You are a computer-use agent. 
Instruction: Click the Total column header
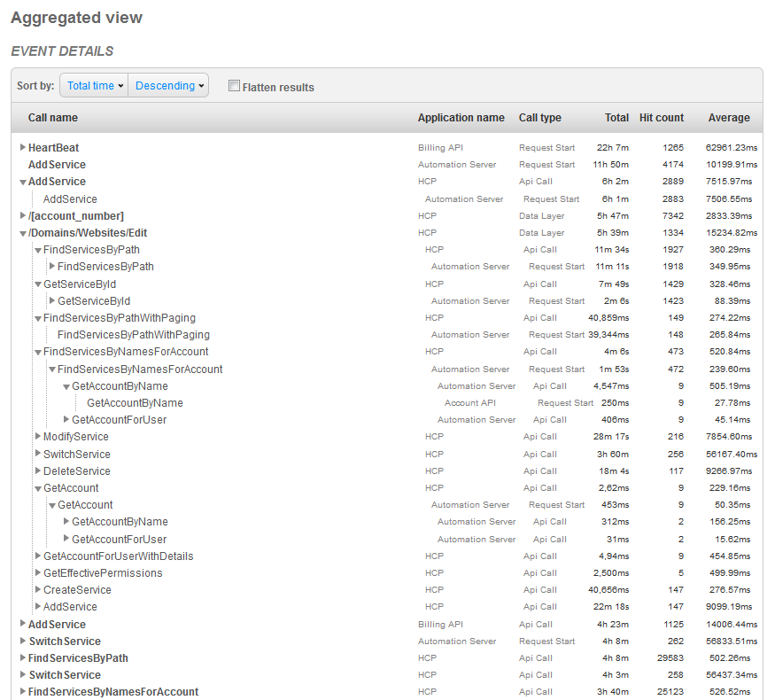pyautogui.click(x=616, y=118)
